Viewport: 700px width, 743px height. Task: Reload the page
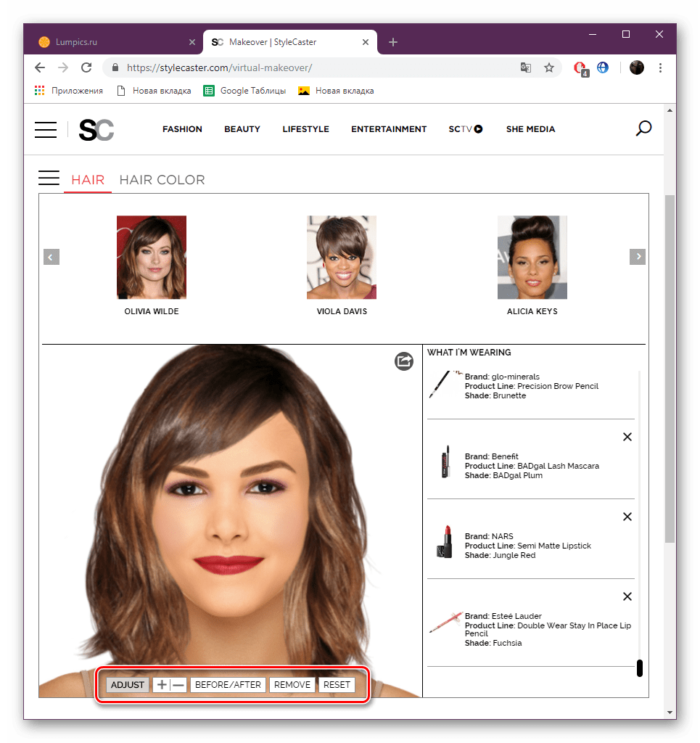pos(86,67)
